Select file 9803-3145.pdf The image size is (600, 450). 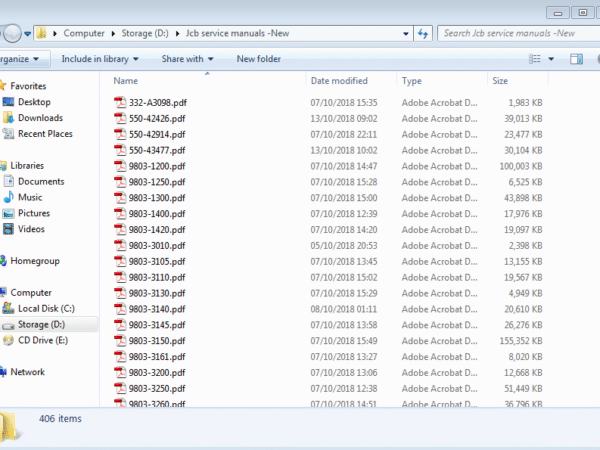click(157, 325)
